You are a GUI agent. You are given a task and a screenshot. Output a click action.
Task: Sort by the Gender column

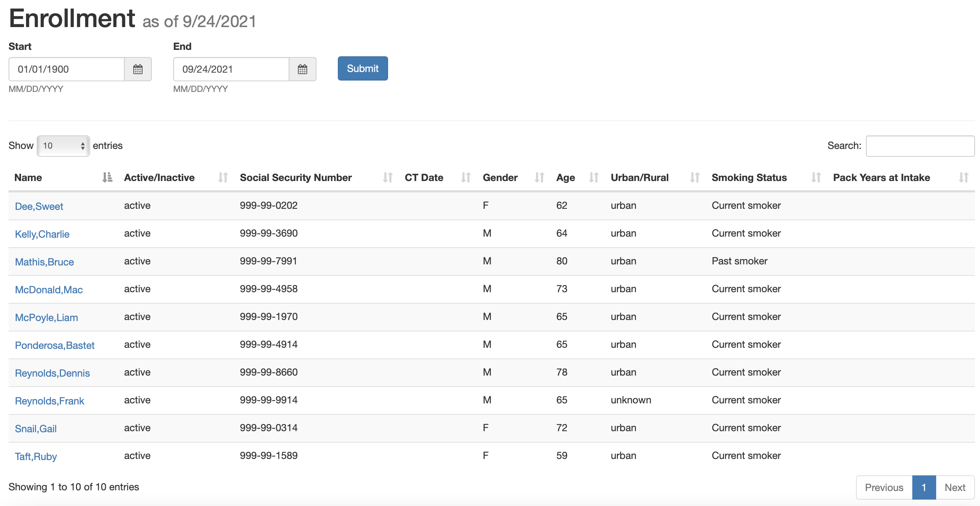[x=514, y=178]
